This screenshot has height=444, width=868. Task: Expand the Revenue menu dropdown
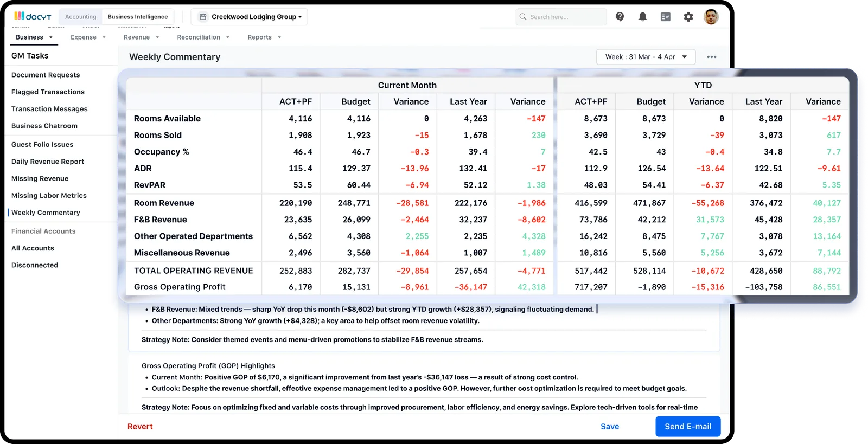click(x=141, y=37)
